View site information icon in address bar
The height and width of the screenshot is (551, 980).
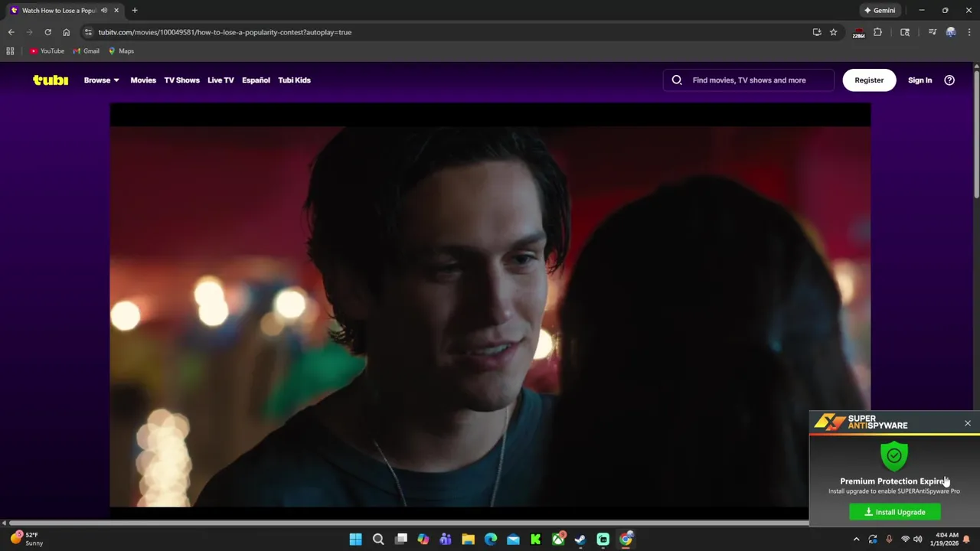pyautogui.click(x=88, y=32)
